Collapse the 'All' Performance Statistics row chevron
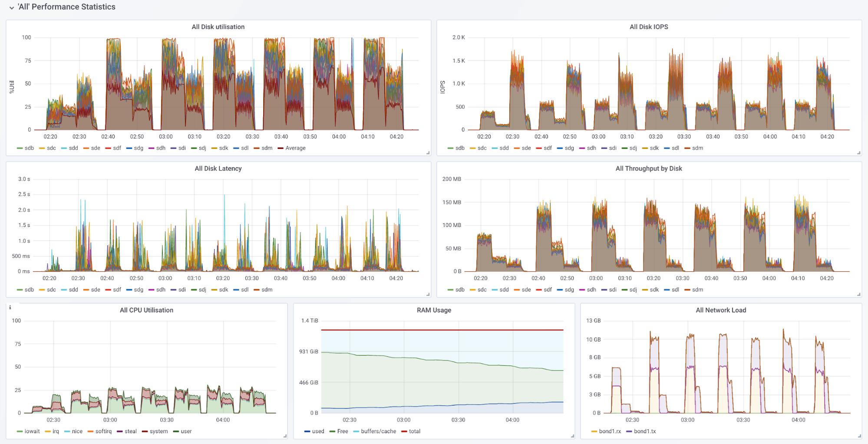Image resolution: width=868 pixels, height=444 pixels. [x=12, y=8]
